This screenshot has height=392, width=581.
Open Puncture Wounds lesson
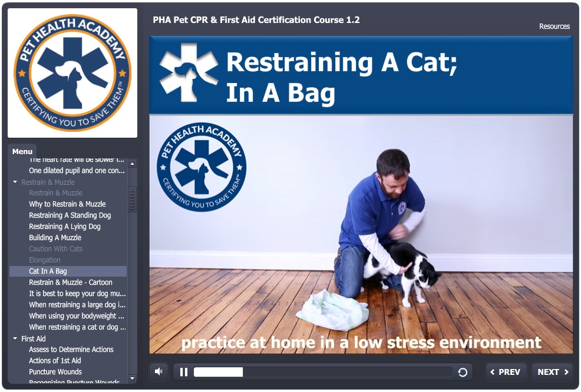[55, 371]
